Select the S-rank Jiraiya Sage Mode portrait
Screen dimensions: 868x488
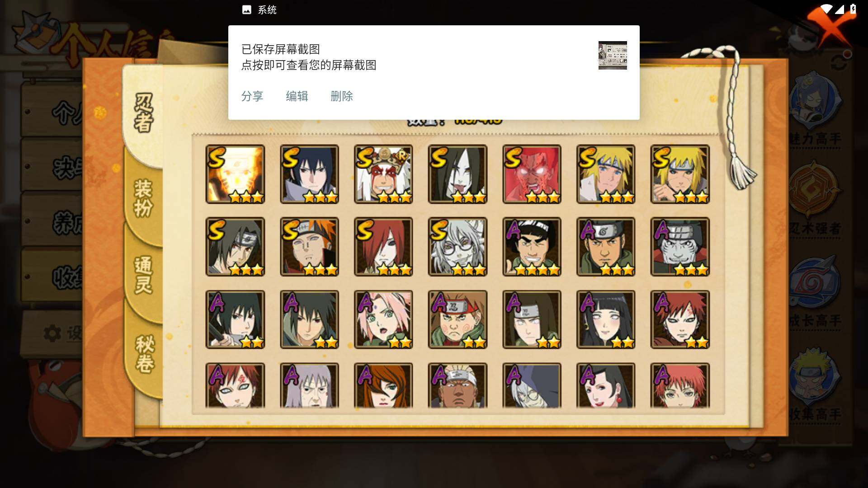(383, 174)
